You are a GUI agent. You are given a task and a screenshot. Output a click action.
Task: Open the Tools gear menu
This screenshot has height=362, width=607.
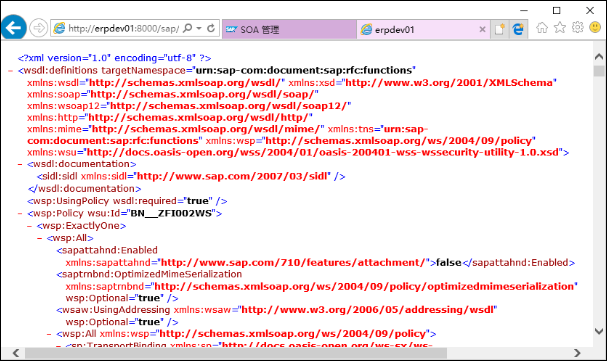pos(578,27)
